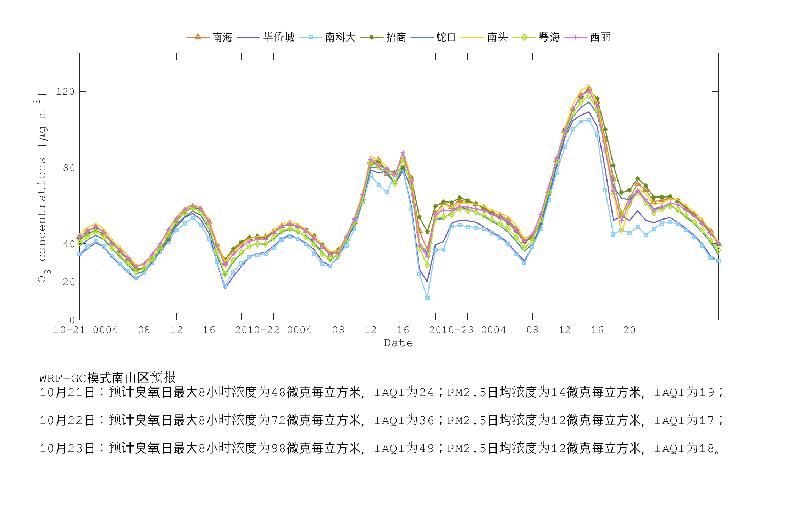Click the 蛇口 blue legend line
This screenshot has height=532, width=798.
click(422, 37)
